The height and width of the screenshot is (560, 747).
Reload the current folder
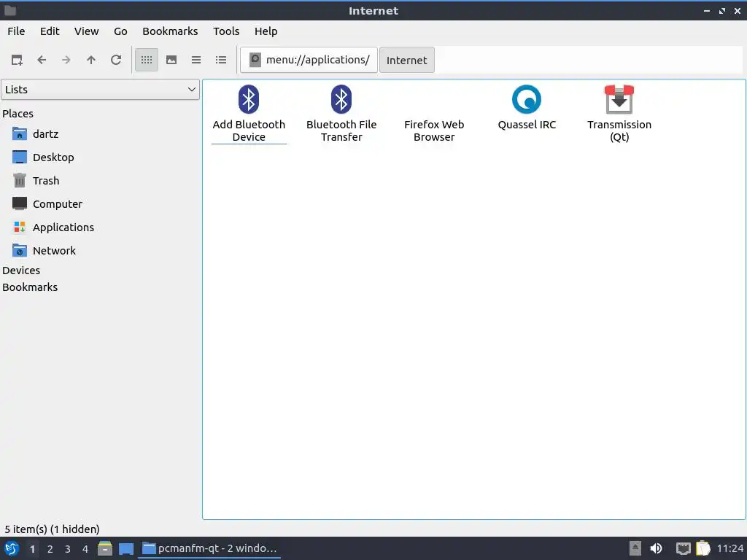[x=116, y=60]
